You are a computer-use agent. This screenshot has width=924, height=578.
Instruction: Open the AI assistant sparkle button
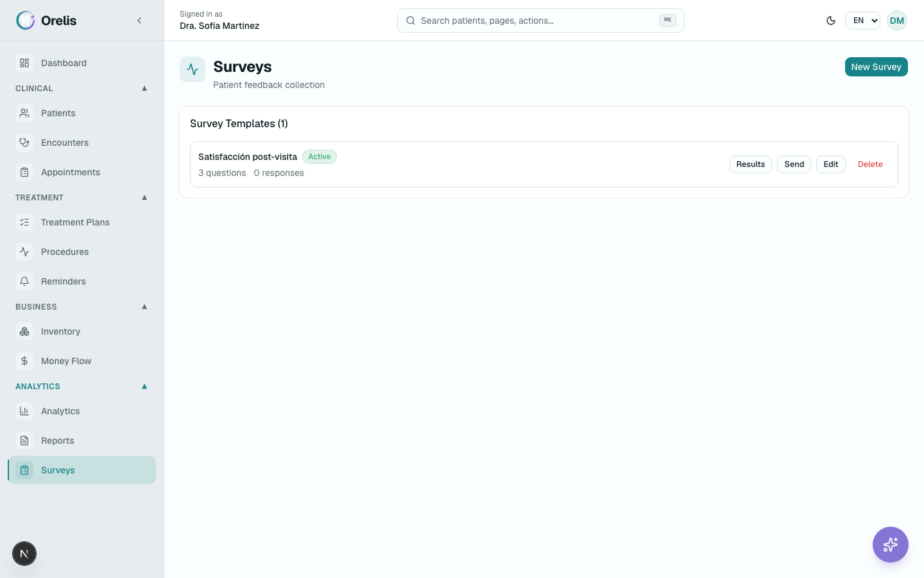point(891,545)
